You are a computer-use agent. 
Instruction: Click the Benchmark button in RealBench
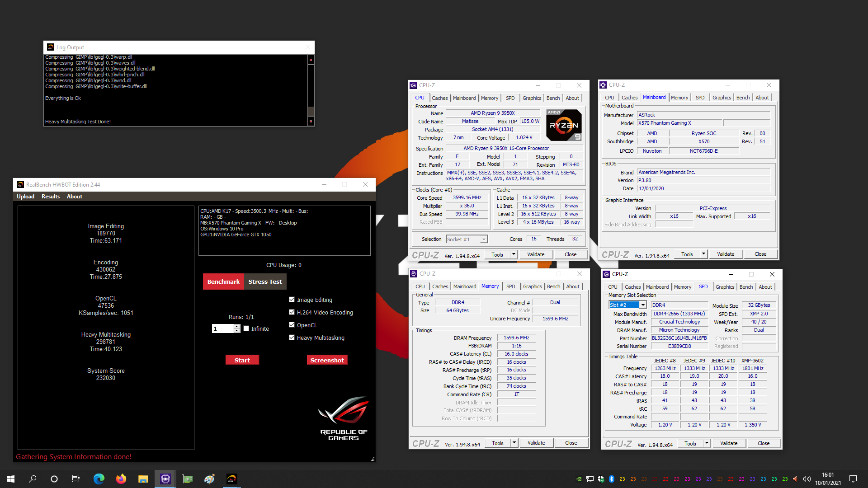tap(223, 282)
